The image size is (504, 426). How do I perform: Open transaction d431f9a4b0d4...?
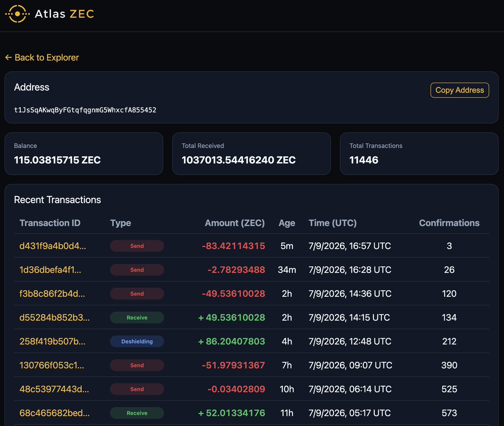click(x=52, y=246)
